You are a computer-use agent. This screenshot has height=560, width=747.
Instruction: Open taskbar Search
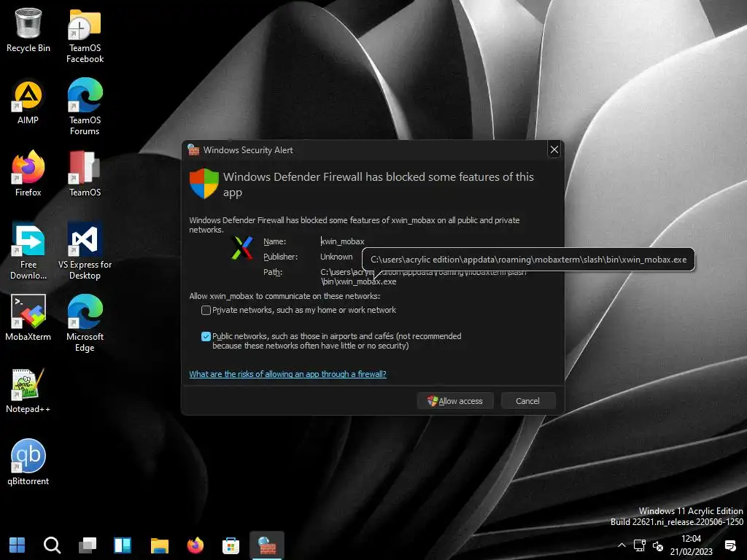(x=52, y=545)
